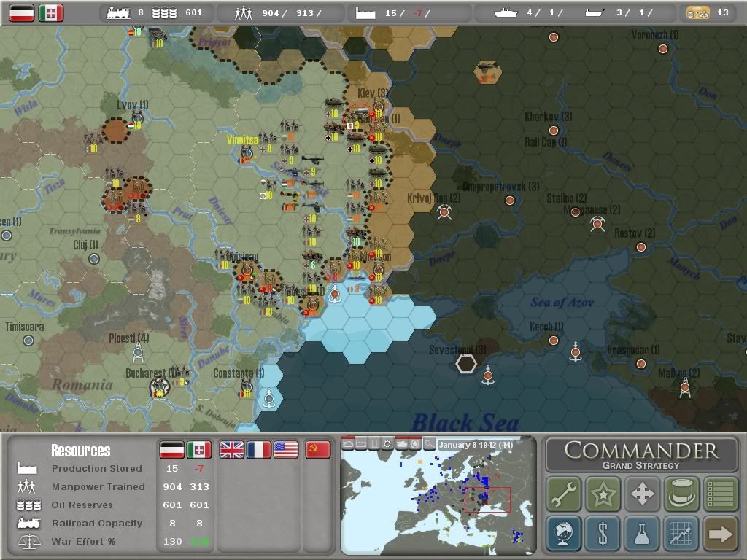747x560 pixels.
Task: Open the statistics graph screen
Action: [681, 533]
